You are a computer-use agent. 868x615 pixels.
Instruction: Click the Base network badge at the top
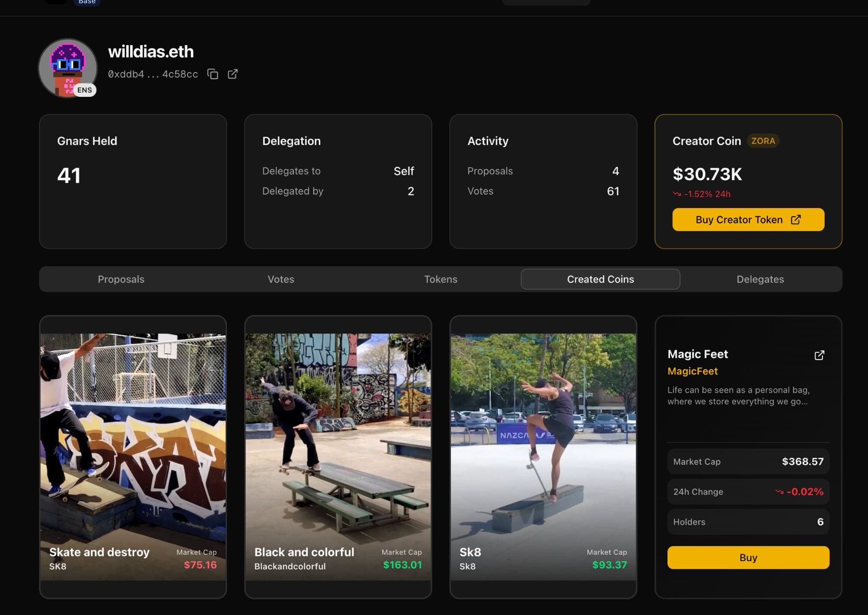pyautogui.click(x=87, y=2)
